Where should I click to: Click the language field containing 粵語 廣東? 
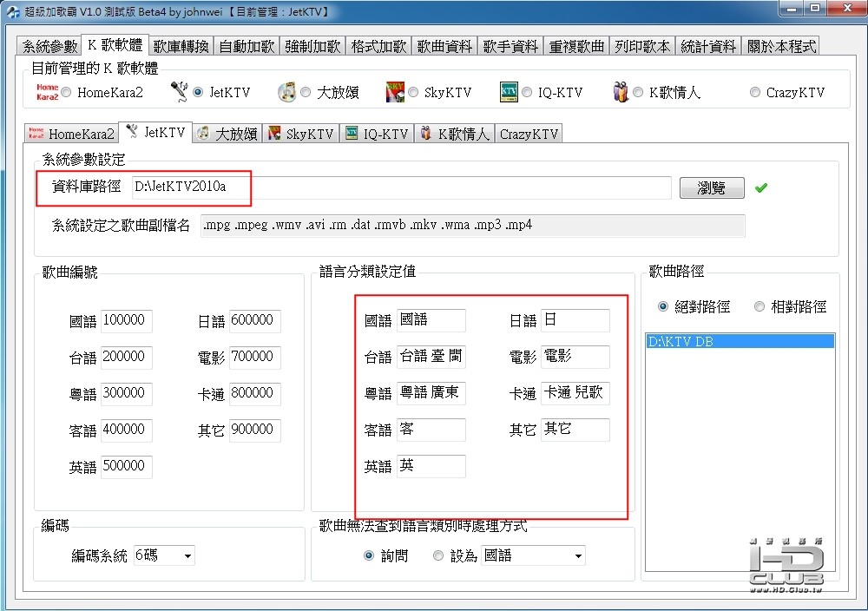[x=431, y=393]
